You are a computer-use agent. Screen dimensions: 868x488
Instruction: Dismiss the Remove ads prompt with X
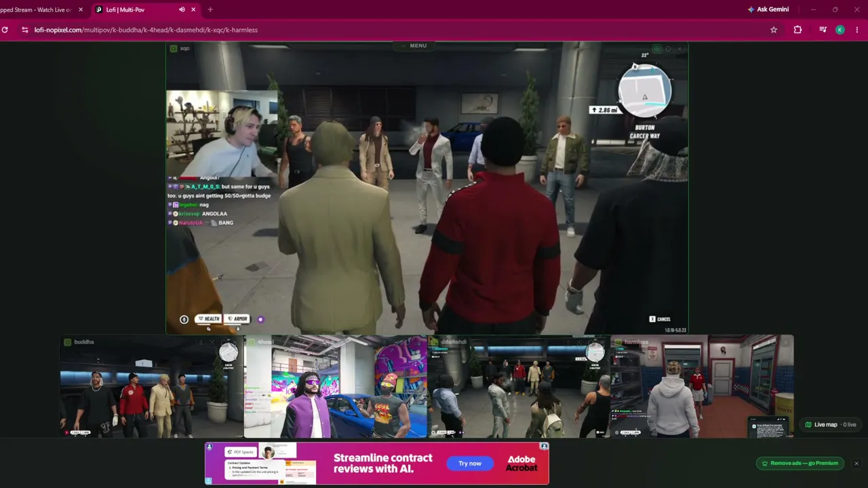856,464
